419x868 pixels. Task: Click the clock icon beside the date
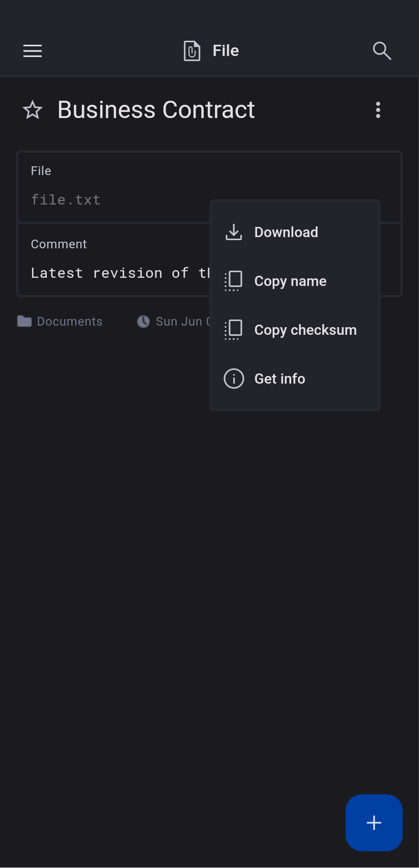pyautogui.click(x=144, y=321)
